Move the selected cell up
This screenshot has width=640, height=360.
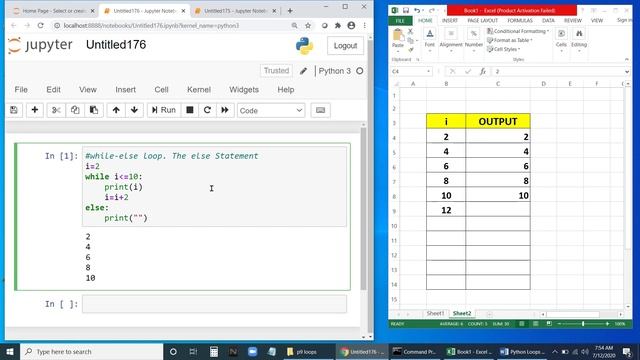[116, 110]
